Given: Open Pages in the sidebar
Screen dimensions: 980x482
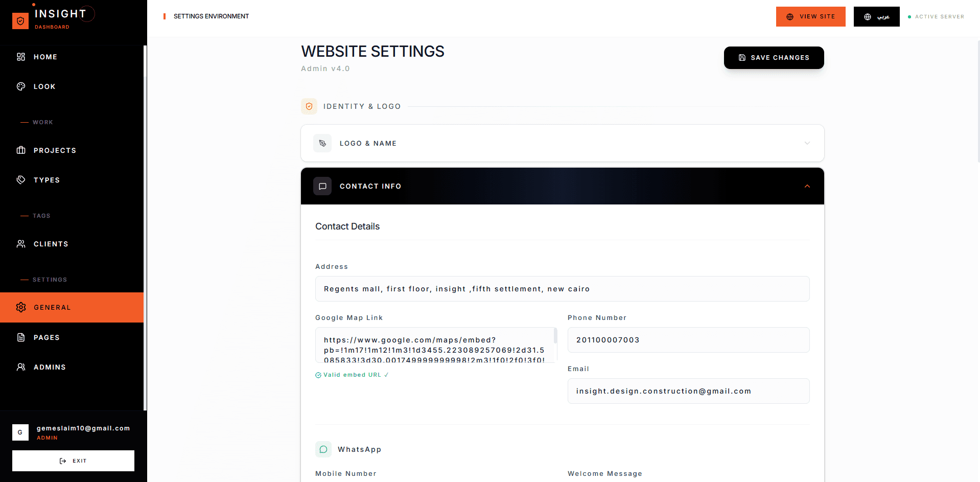Looking at the screenshot, I should [72, 337].
